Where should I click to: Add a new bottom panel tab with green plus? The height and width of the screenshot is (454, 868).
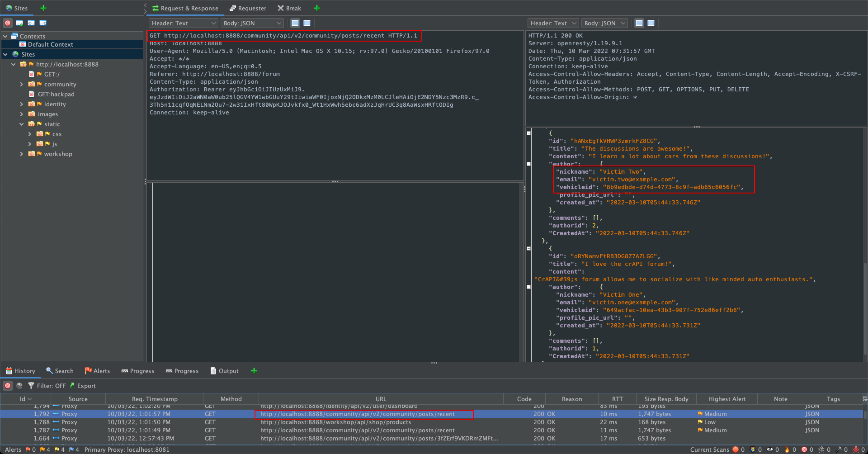pos(254,371)
